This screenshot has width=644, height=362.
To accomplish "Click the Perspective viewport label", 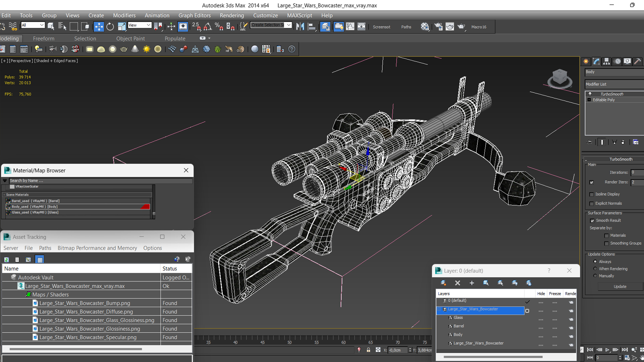I will click(21, 61).
